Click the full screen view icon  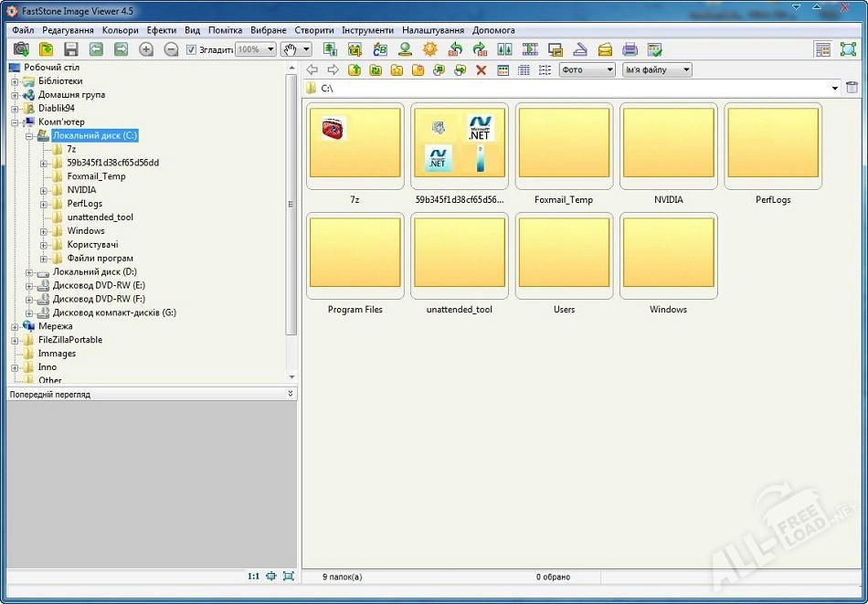click(x=848, y=49)
